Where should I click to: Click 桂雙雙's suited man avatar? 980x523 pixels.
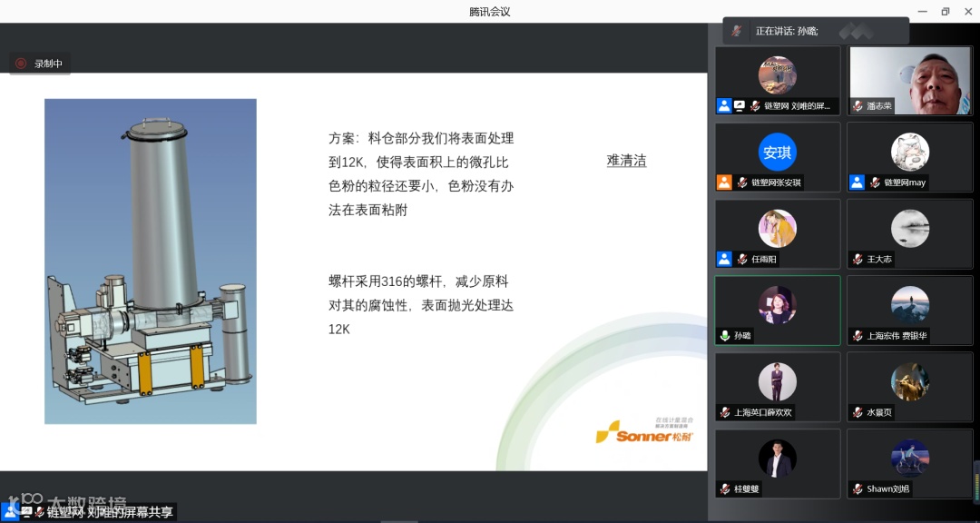click(778, 458)
